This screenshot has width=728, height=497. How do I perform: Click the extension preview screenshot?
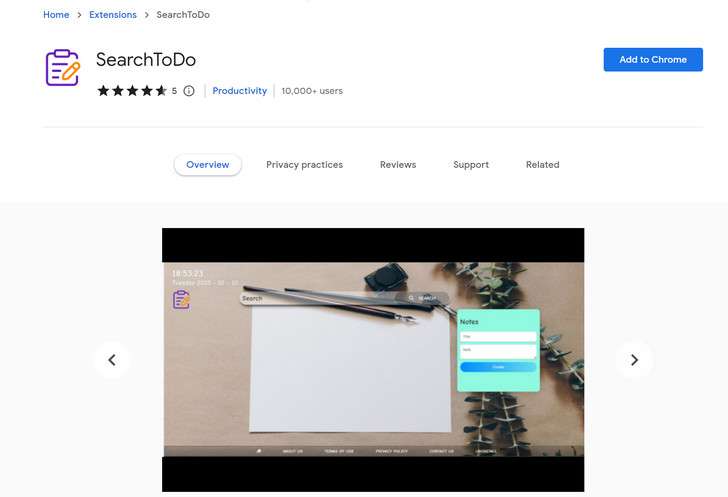373,360
